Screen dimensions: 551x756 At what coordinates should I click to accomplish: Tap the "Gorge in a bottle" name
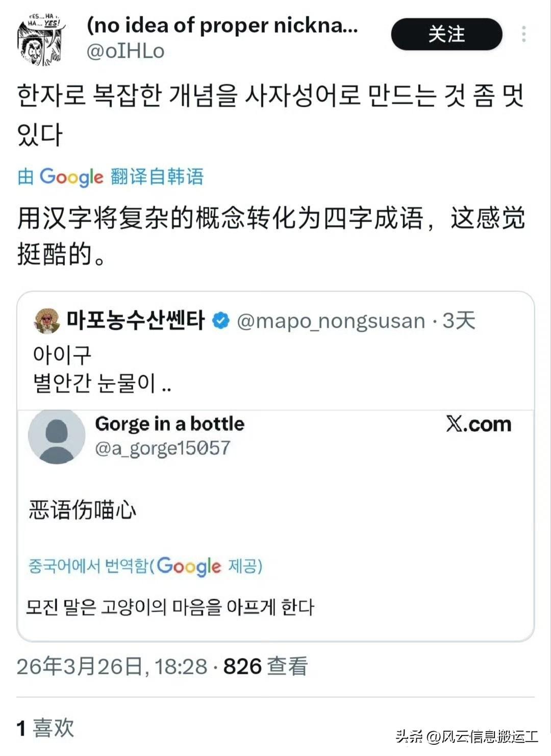pos(170,424)
